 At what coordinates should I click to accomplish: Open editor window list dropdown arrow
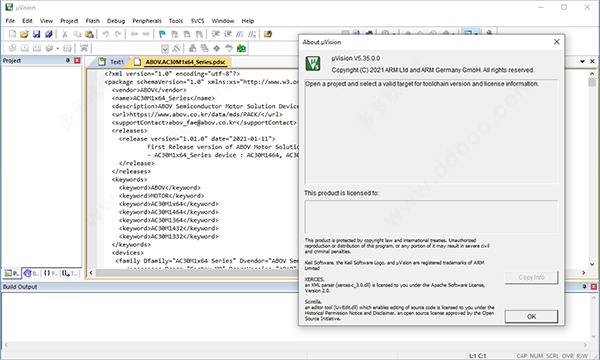coord(582,61)
